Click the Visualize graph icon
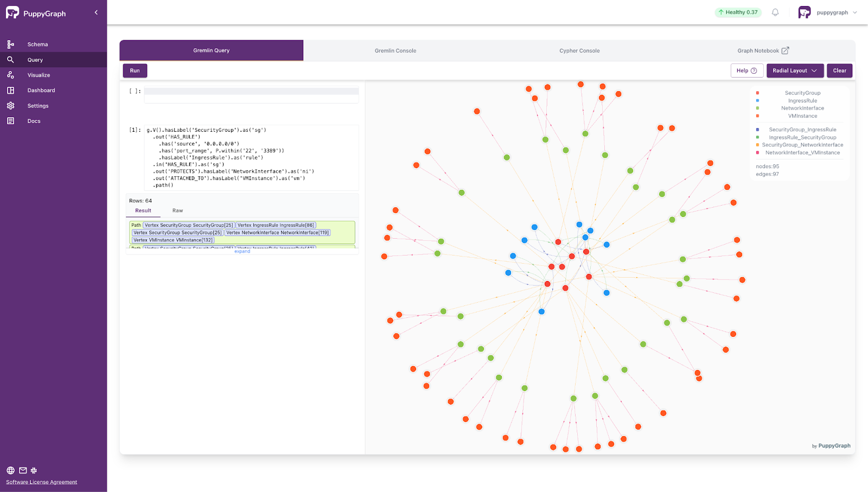868x492 pixels. (10, 75)
